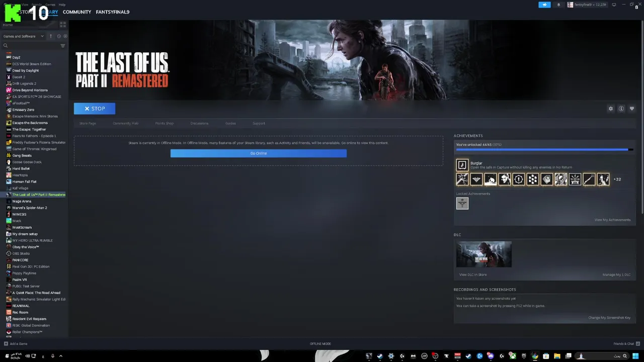
Task: Open the COMMUNITY top navigation tab
Action: coord(77,12)
